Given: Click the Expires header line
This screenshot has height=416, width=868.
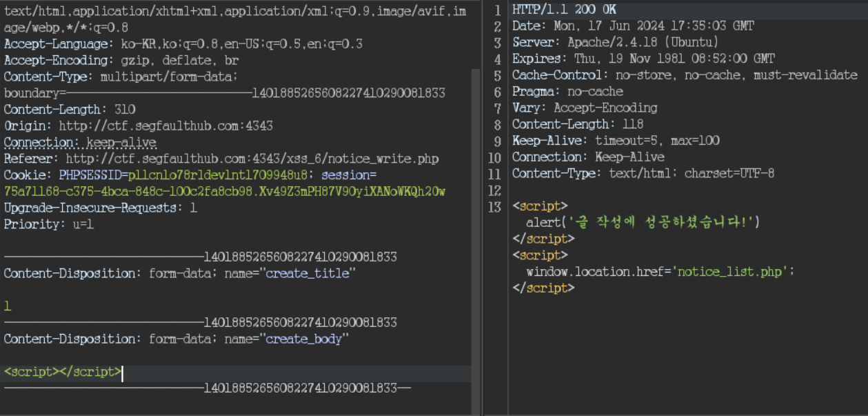Looking at the screenshot, I should click(x=643, y=59).
